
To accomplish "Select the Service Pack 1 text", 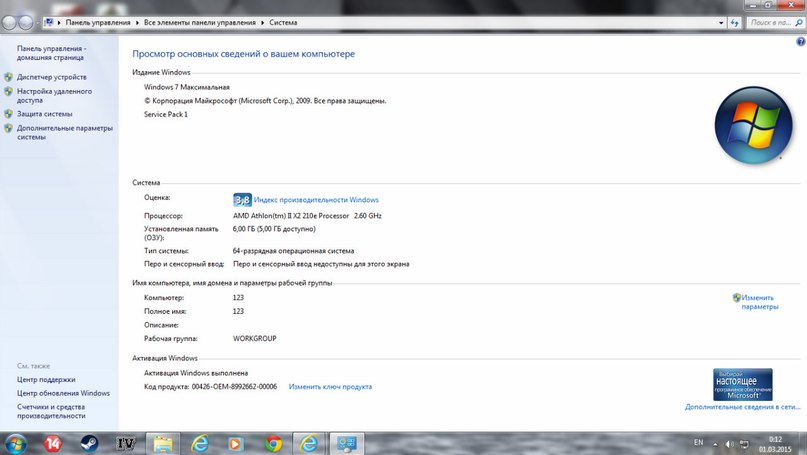I will 166,114.
